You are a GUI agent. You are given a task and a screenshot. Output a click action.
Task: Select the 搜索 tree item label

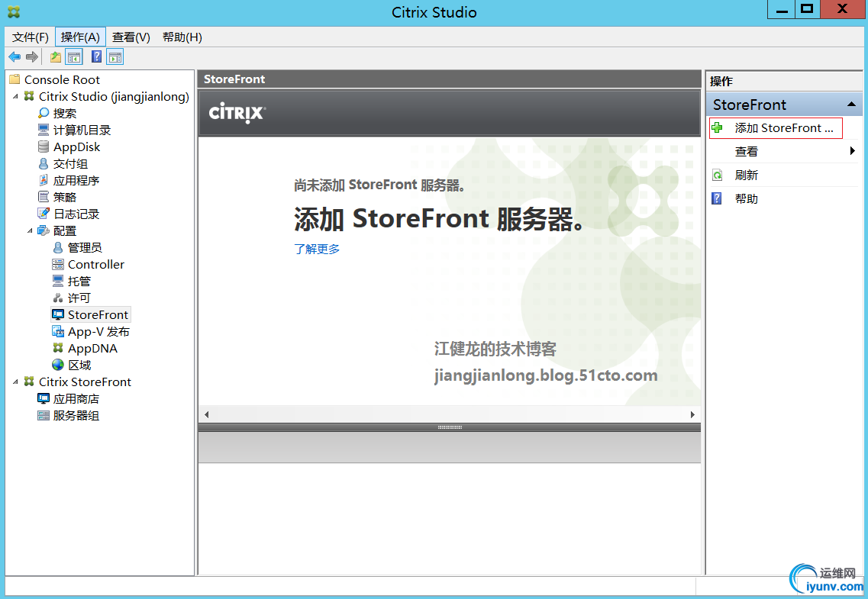tap(65, 113)
